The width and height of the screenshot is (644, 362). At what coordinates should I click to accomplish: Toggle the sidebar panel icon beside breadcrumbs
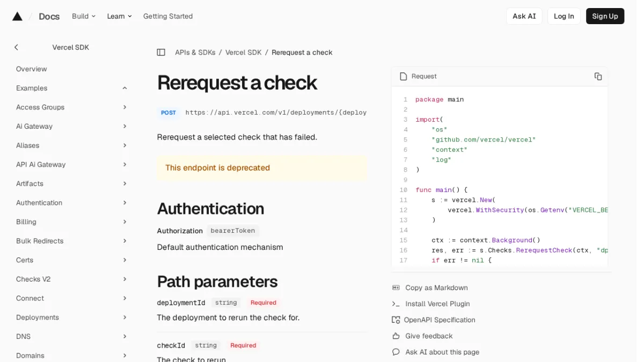(161, 52)
